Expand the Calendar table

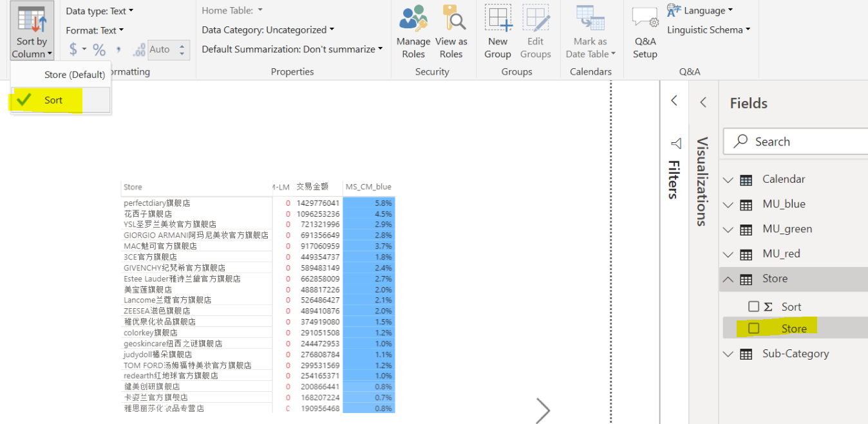click(728, 180)
